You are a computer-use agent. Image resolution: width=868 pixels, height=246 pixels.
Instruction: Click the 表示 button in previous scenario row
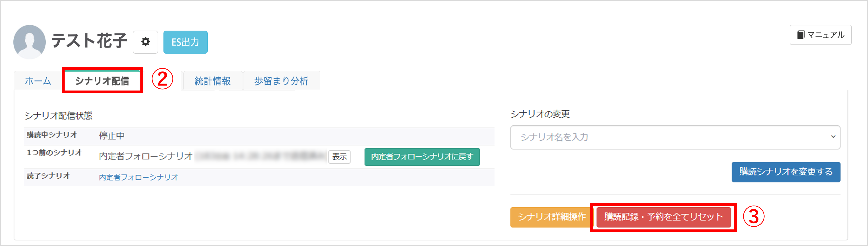point(339,157)
